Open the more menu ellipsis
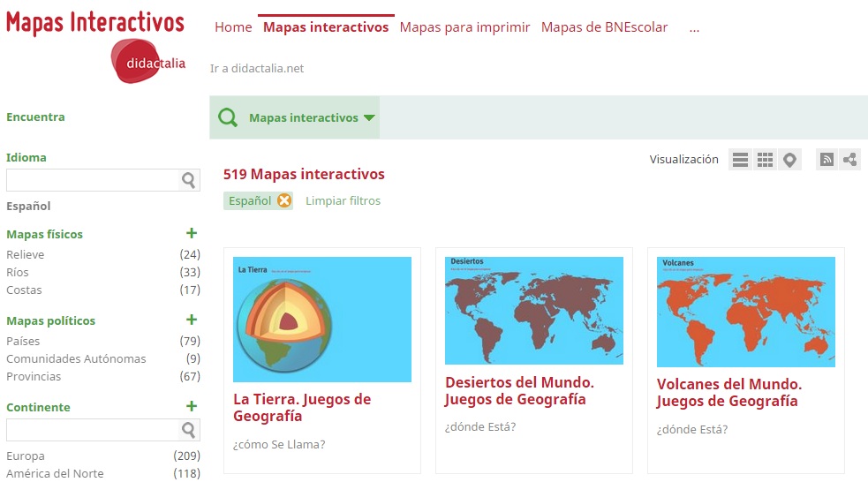Screen dimensions: 868x482 click(x=694, y=28)
